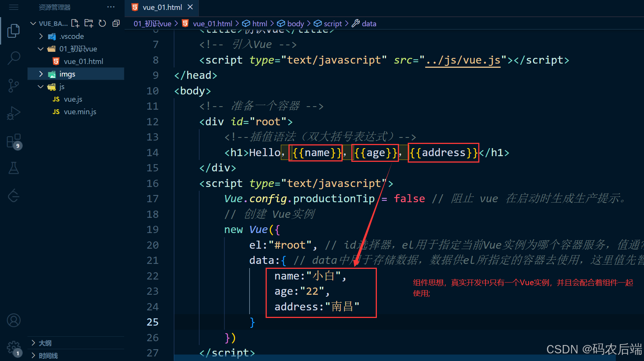Click the 01_初识vue breadcrumb

click(x=152, y=24)
